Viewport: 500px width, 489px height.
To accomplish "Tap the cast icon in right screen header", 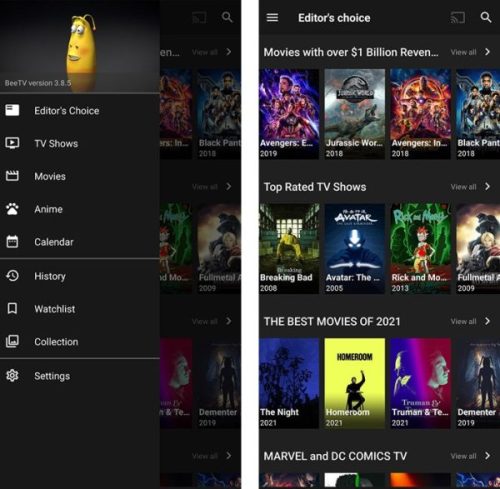I will coord(457,17).
